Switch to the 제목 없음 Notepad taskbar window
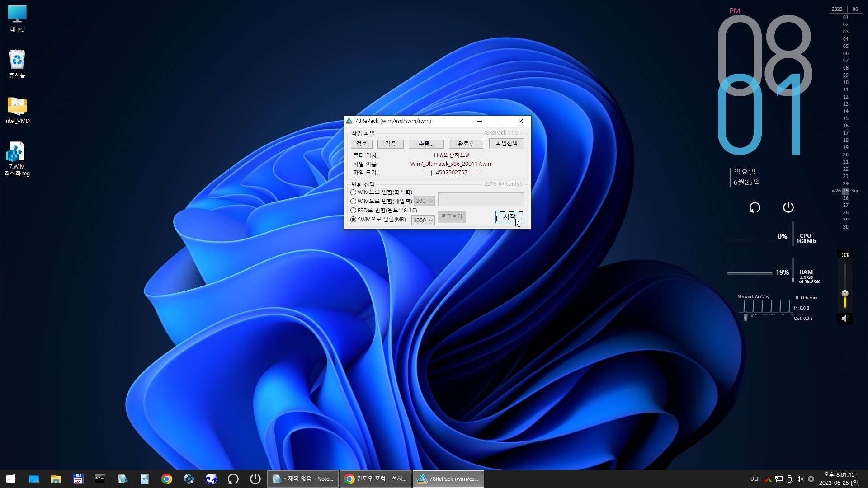Screen dimensions: 868x488 [x=303, y=479]
